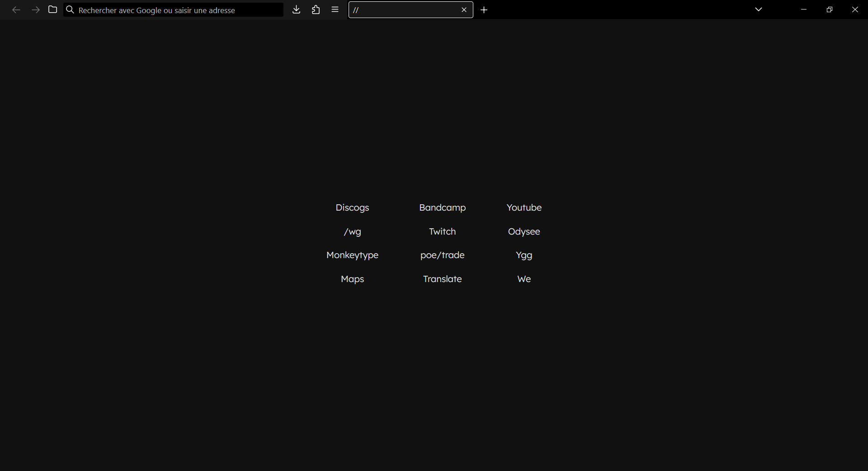Select the "//" tab
Viewport: 868px width, 471px height.
(x=402, y=9)
